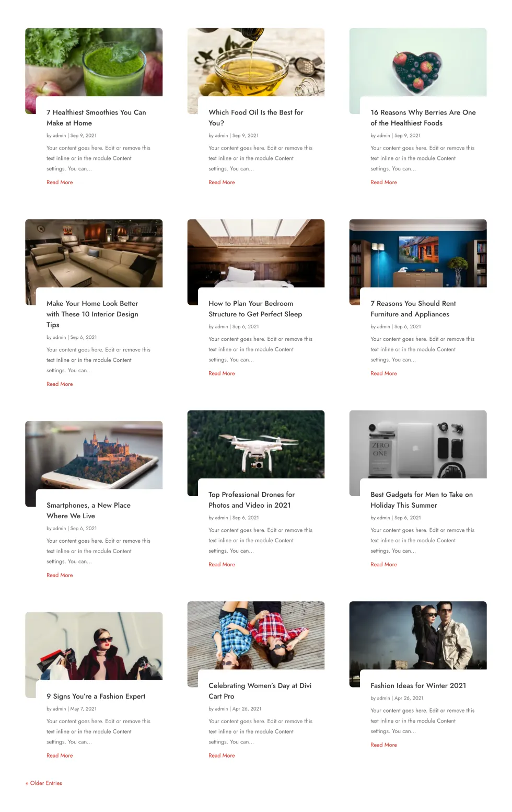
Task: Open the food oil bowl image
Action: click(x=256, y=62)
